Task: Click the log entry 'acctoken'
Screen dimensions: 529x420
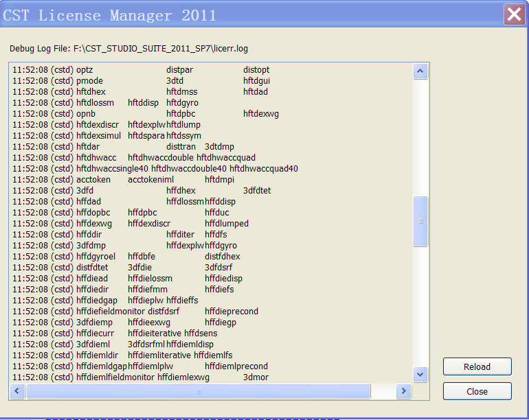Action: point(93,180)
